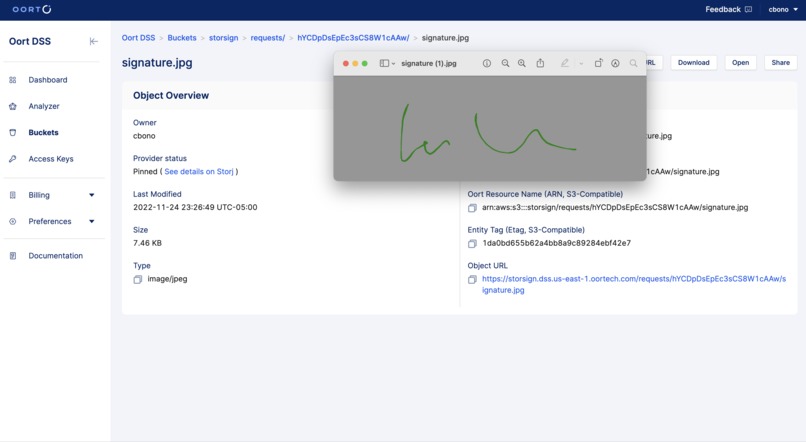Open Access Keys in sidebar
The image size is (806, 442).
point(51,159)
